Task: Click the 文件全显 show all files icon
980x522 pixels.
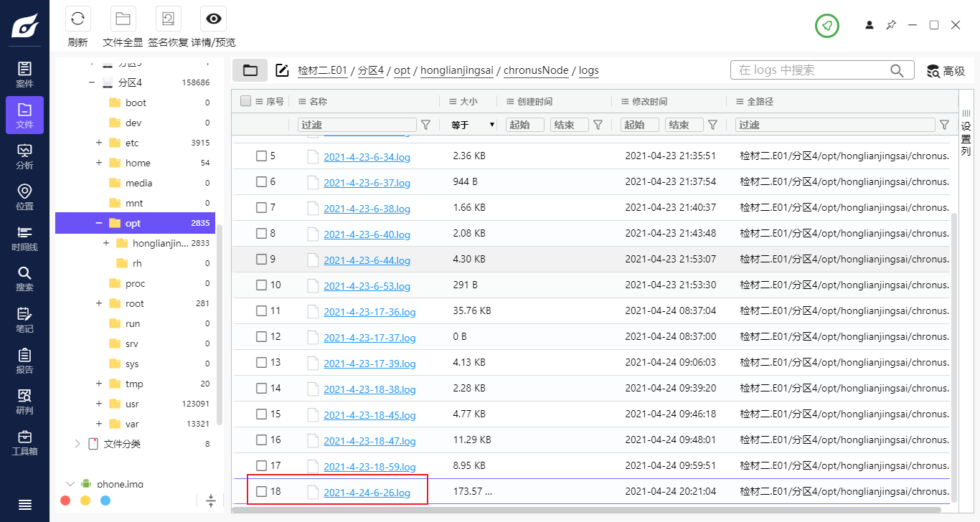Action: point(123,19)
